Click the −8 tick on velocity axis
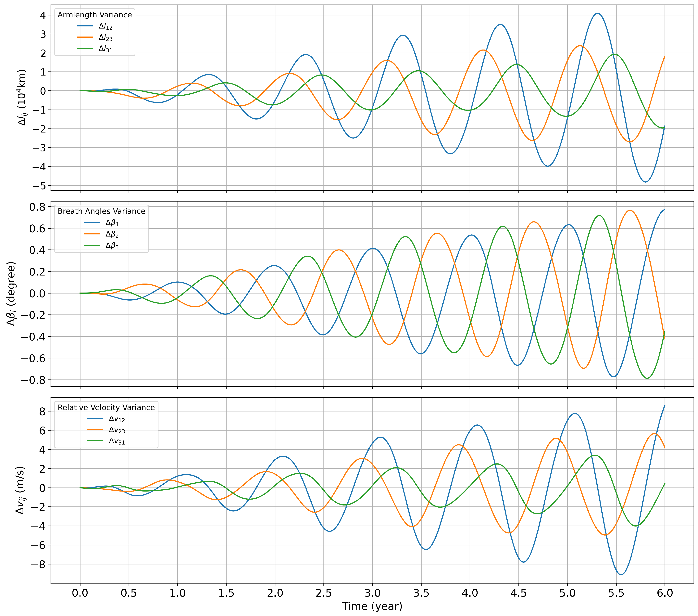The height and width of the screenshot is (616, 698). tap(38, 564)
